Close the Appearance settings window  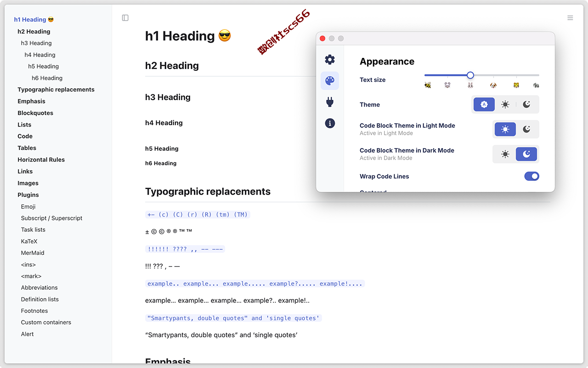[322, 39]
